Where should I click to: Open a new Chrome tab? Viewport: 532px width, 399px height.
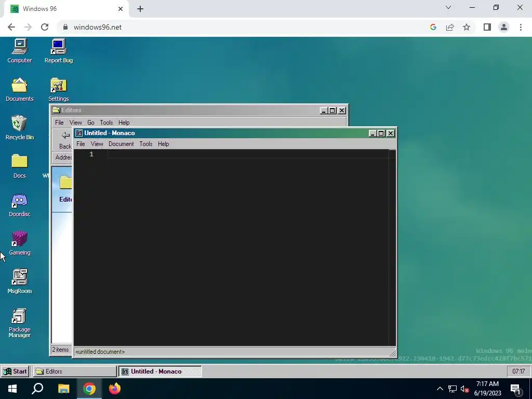click(x=140, y=9)
